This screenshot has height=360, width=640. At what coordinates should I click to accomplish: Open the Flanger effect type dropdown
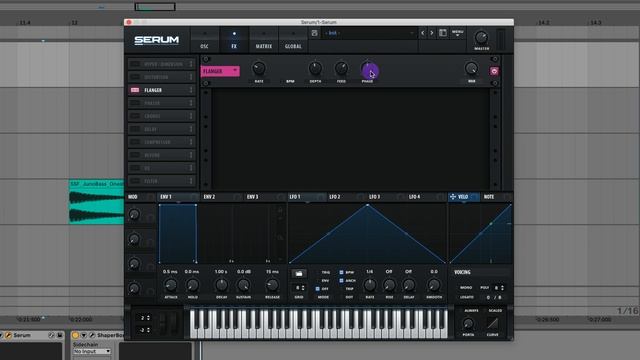[220, 71]
